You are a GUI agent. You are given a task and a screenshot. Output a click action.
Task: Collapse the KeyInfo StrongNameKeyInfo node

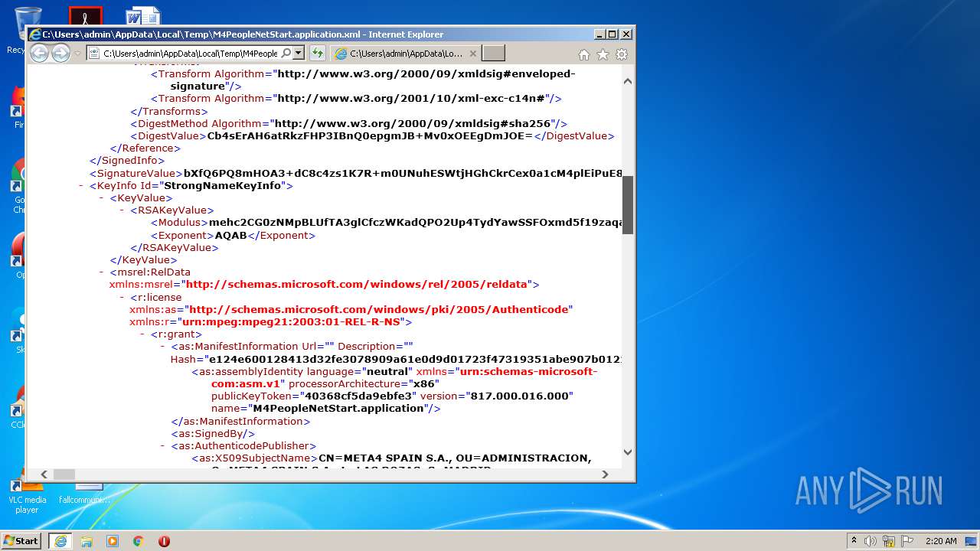[x=81, y=185]
